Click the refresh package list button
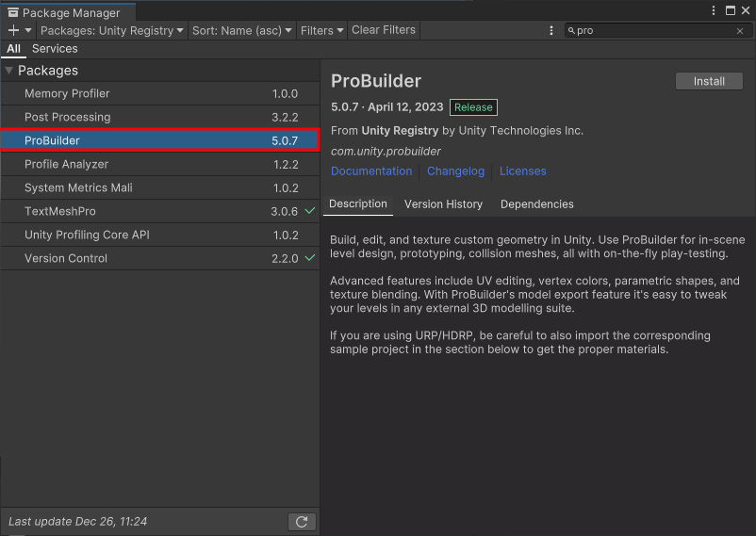This screenshot has width=756, height=536. (x=302, y=522)
